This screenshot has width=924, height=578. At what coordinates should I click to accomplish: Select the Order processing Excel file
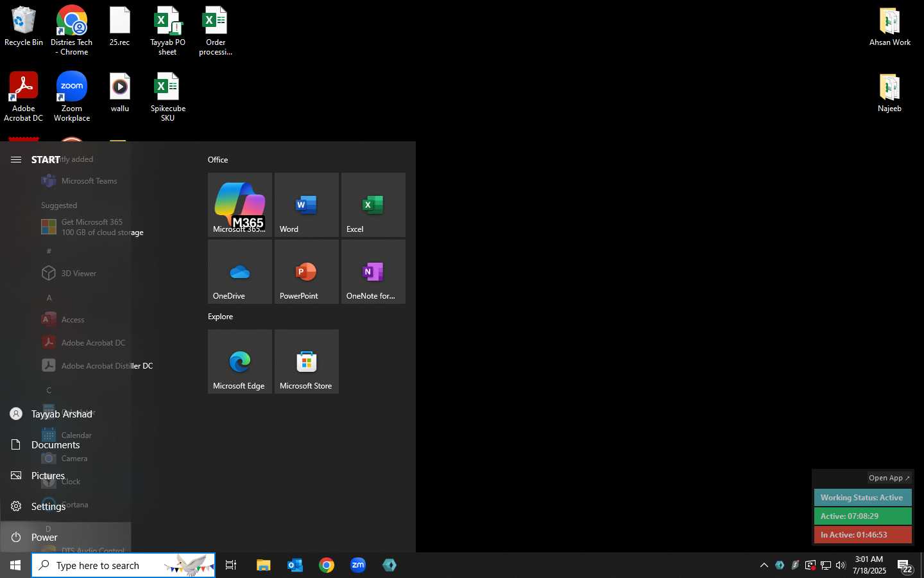coord(216,30)
